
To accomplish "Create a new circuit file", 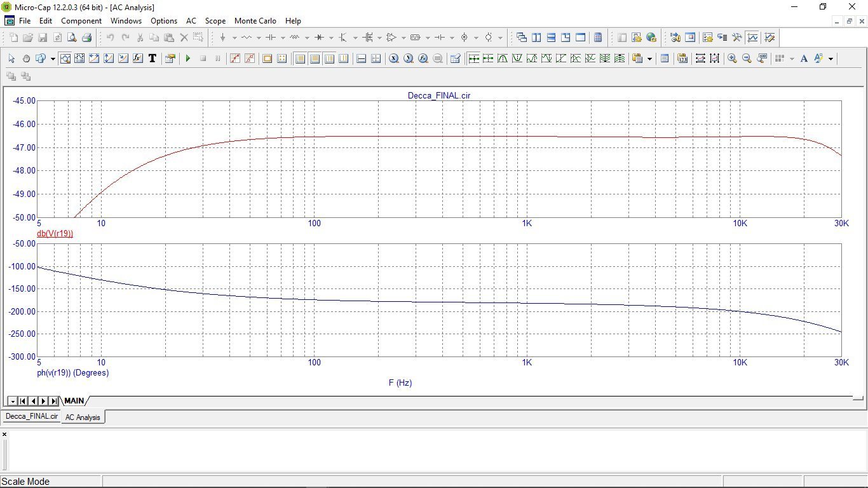I will (x=14, y=37).
